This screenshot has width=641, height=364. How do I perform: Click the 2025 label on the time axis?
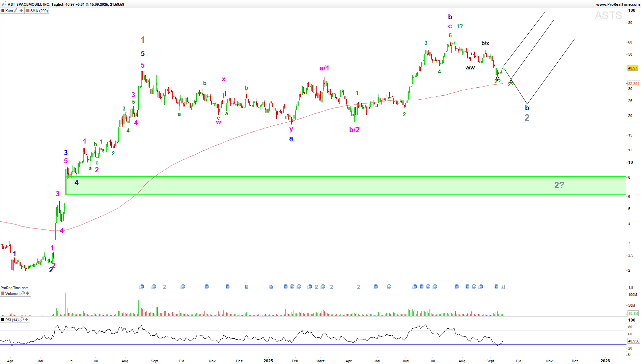click(268, 361)
